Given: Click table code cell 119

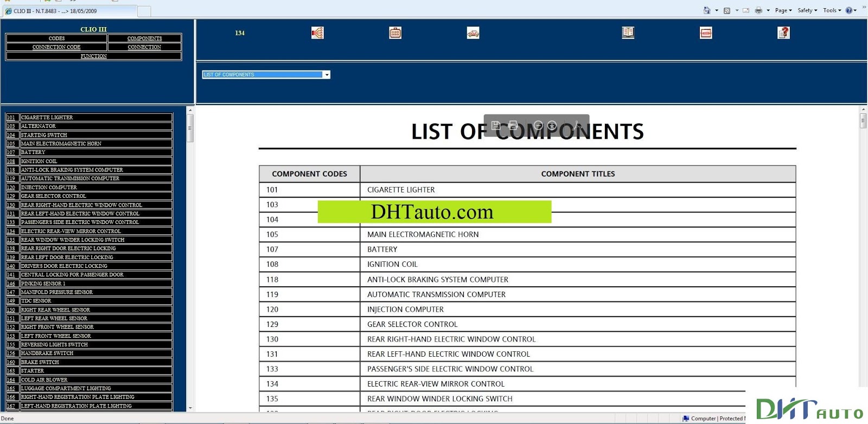Looking at the screenshot, I should (x=310, y=294).
